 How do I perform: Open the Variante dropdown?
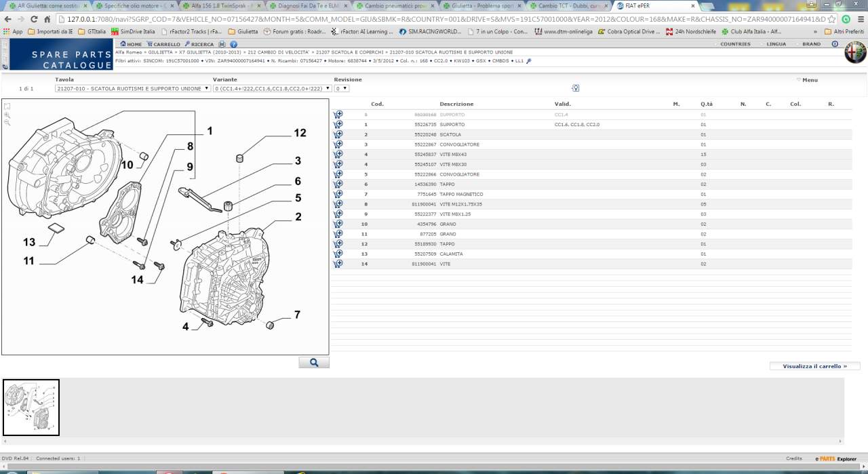coord(272,88)
